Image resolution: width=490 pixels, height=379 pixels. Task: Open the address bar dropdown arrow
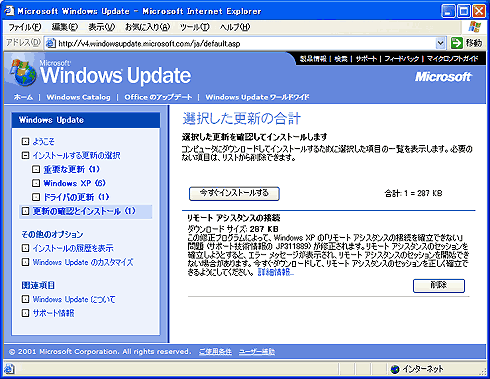click(440, 43)
